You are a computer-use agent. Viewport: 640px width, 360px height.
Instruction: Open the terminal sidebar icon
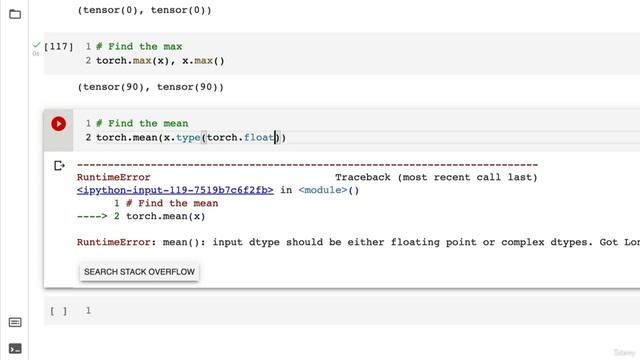(15, 349)
